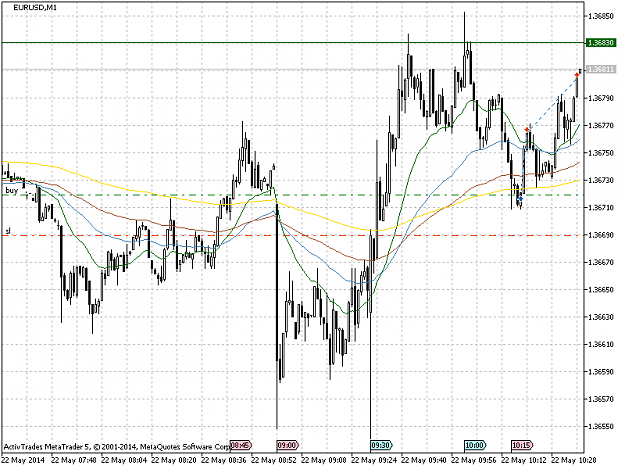
Task: Click the '22 May 07:48' time axis label
Action: click(x=74, y=460)
